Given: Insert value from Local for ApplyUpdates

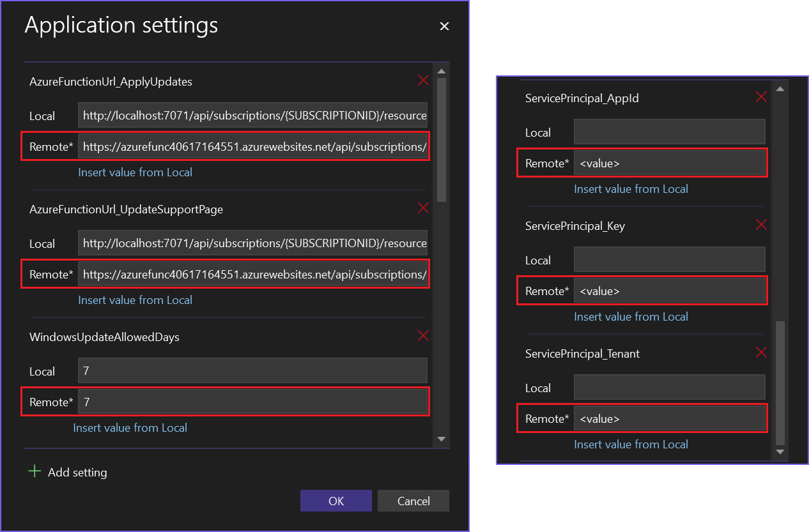Looking at the screenshot, I should [135, 172].
